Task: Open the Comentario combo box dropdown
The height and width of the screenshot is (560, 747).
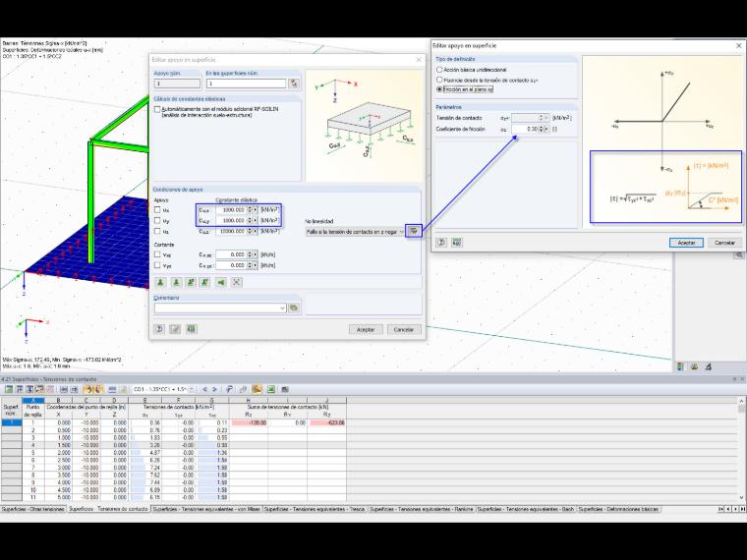Action: tap(282, 308)
